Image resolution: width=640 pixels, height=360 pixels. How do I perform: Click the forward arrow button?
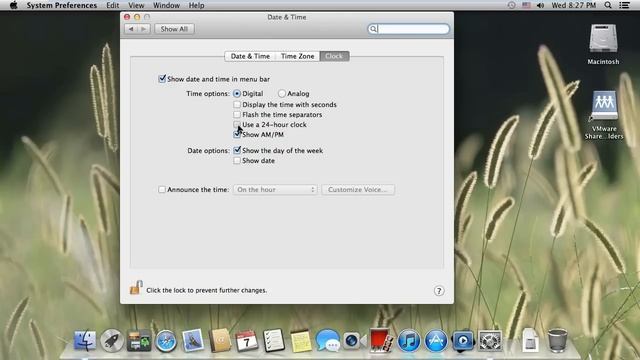(144, 29)
